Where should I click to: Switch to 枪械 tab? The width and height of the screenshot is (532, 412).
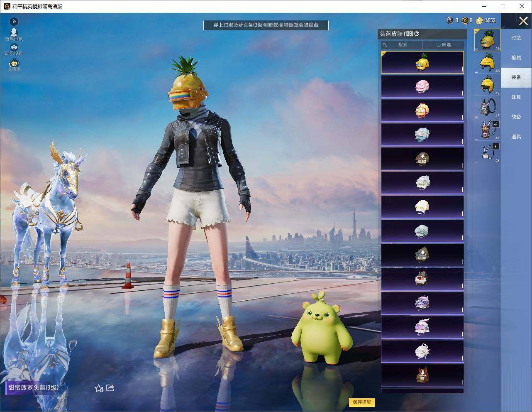point(516,58)
